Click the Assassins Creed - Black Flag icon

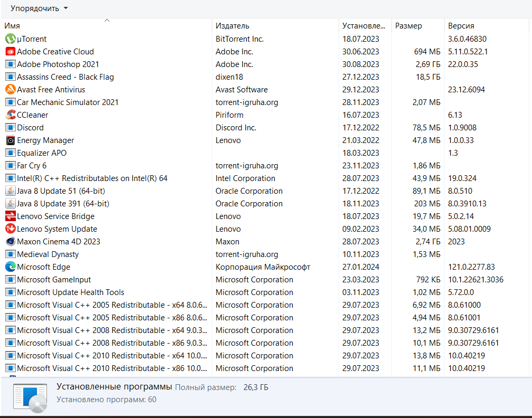click(x=11, y=77)
